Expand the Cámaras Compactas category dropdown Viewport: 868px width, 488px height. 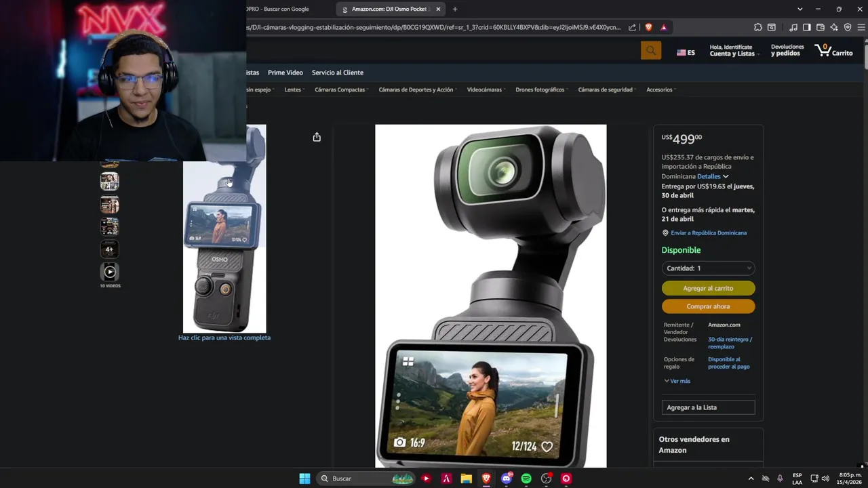(341, 89)
